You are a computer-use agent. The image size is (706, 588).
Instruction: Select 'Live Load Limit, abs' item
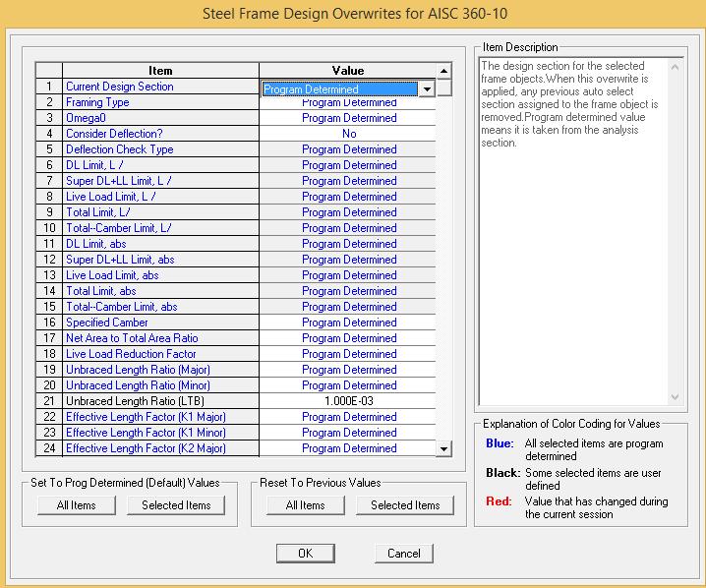(x=160, y=275)
